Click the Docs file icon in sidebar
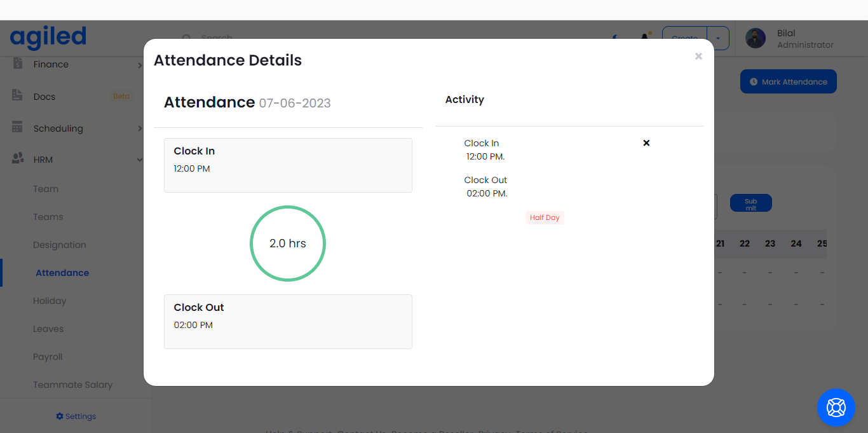 pos(18,95)
